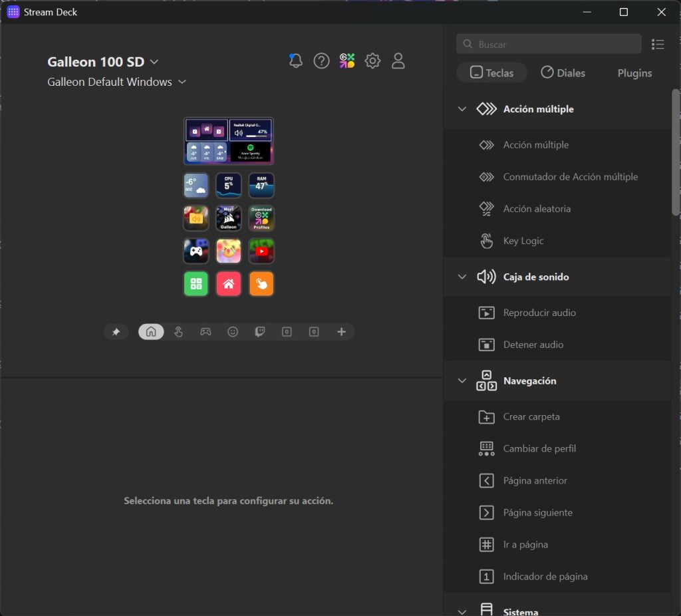
Task: Select the CPU usage key
Action: (x=229, y=186)
